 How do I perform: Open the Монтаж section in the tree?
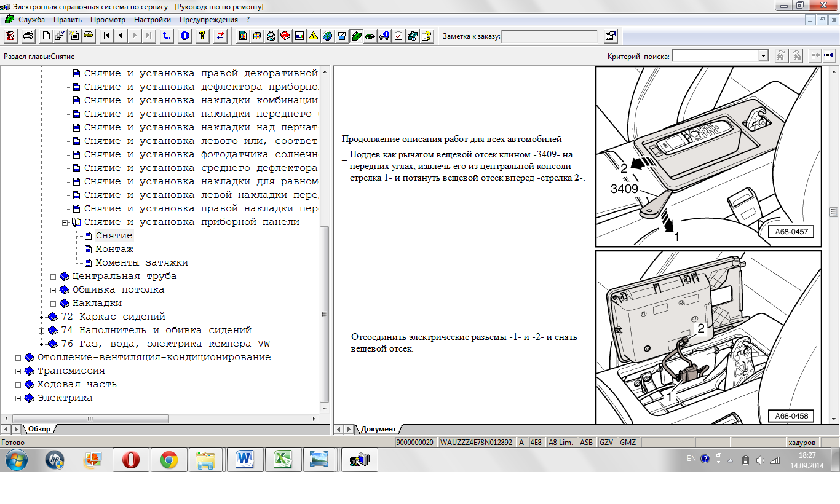(114, 249)
